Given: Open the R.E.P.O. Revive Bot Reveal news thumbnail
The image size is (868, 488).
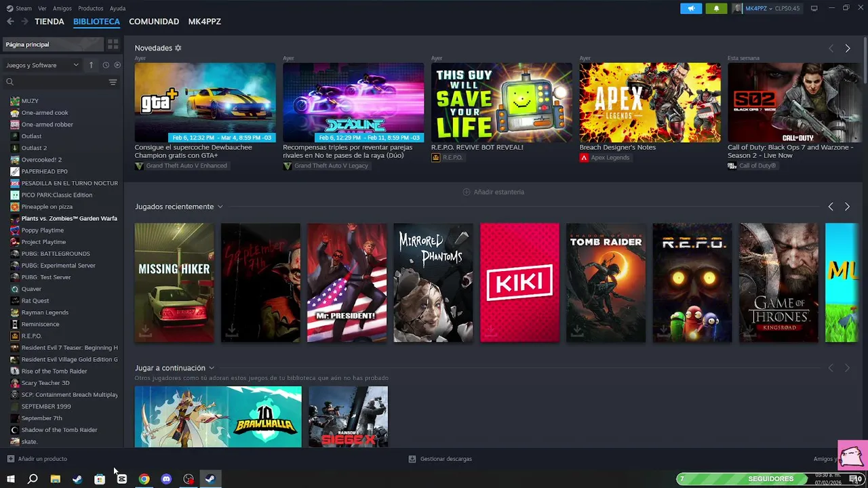Looking at the screenshot, I should pyautogui.click(x=502, y=102).
